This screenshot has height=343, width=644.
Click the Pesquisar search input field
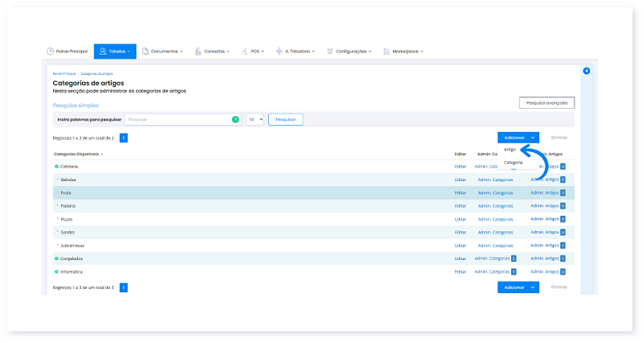pos(177,119)
